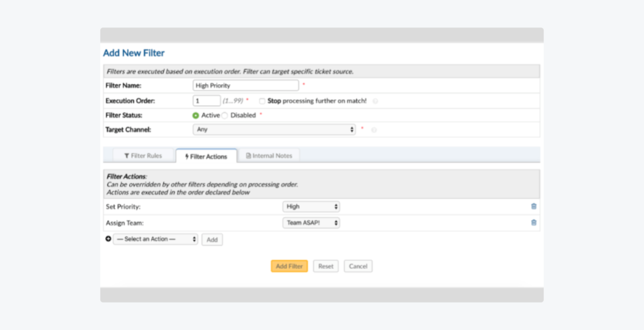Set filter status to Disabled
The image size is (644, 330).
225,115
